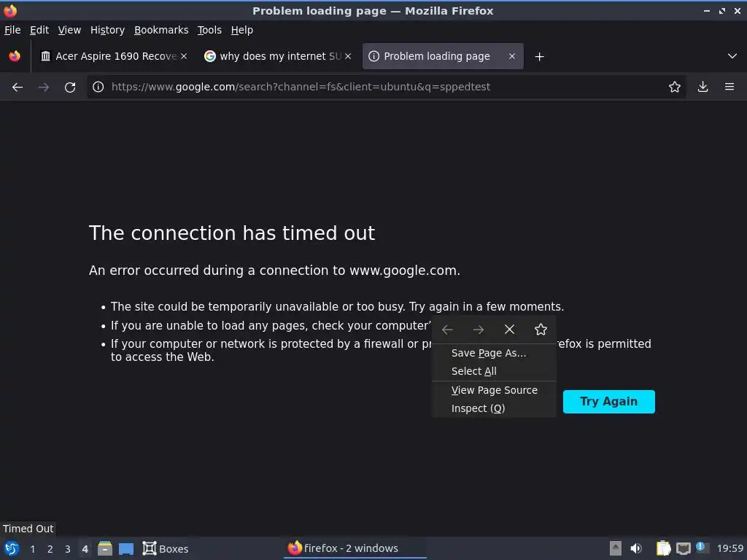
Task: Open a new tab with the plus button
Action: tap(539, 57)
